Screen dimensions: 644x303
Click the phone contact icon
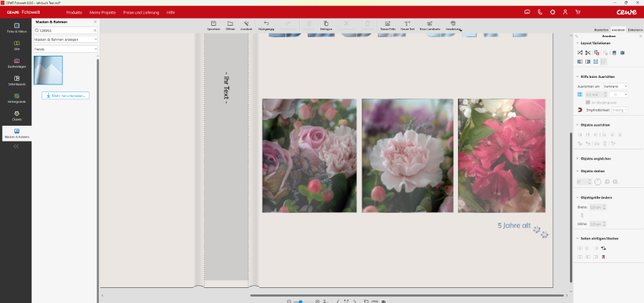coord(540,12)
